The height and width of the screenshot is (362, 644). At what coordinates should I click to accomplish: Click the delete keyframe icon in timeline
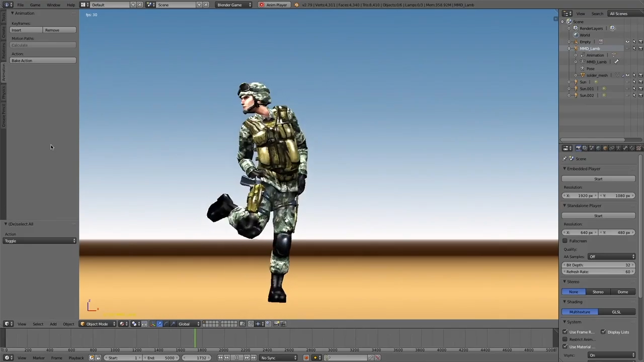pyautogui.click(x=377, y=358)
